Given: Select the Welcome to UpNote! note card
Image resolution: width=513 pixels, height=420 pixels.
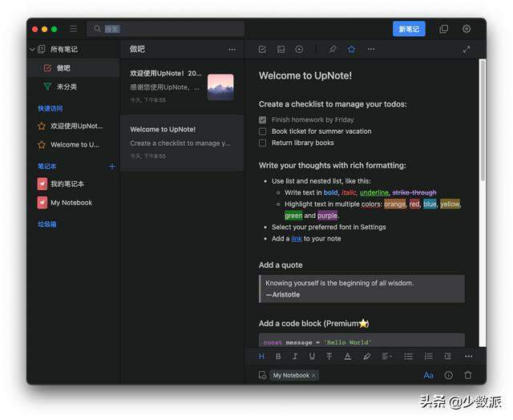Looking at the screenshot, I should tap(182, 143).
